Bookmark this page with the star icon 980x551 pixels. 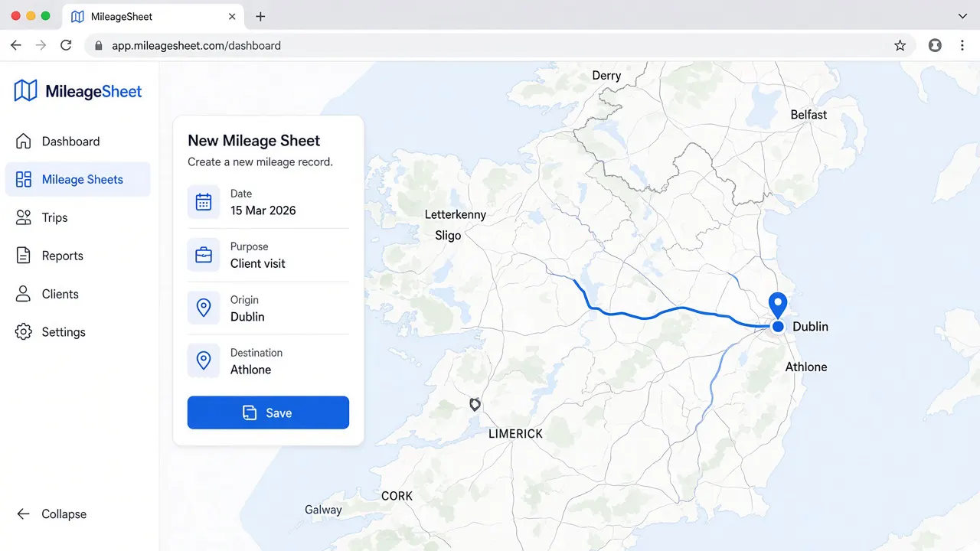point(900,45)
